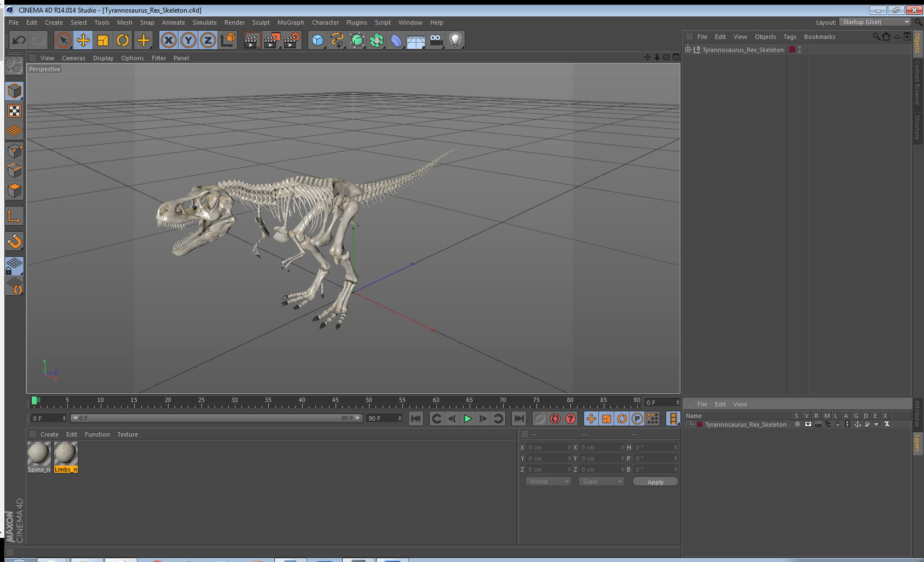Play the animation forward
924x562 pixels.
[467, 418]
